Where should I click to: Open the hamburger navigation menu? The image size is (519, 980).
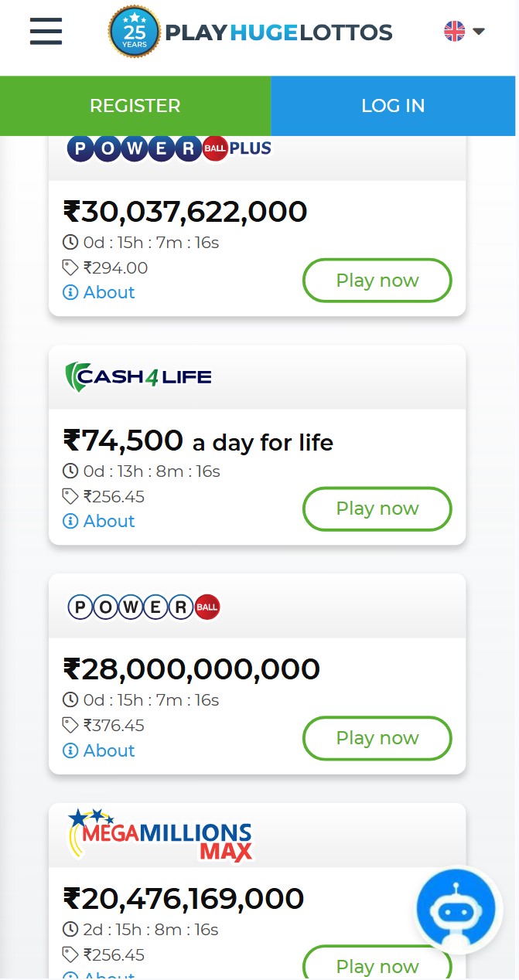(x=46, y=32)
